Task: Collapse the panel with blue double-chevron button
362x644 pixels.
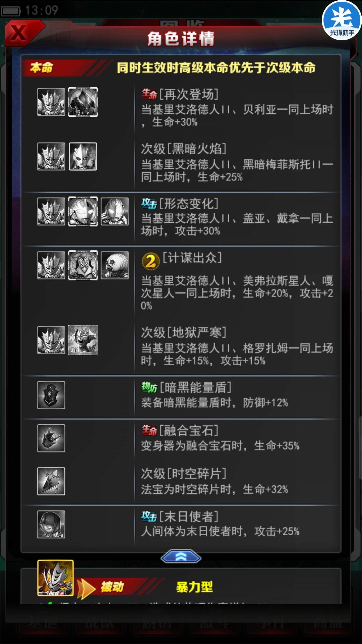Action: [181, 557]
